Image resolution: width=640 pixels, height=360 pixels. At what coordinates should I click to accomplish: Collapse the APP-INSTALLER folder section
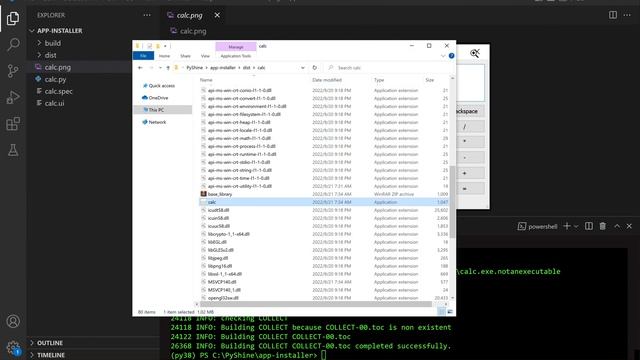coord(60,31)
